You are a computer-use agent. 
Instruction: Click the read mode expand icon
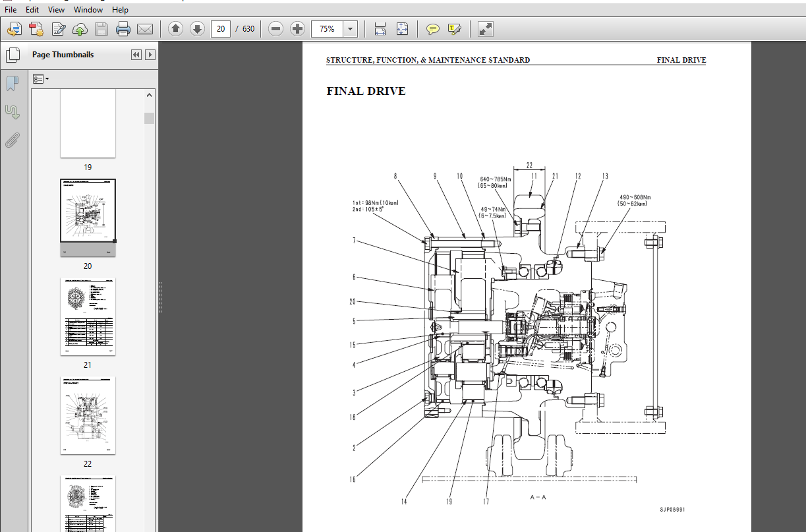coord(486,29)
